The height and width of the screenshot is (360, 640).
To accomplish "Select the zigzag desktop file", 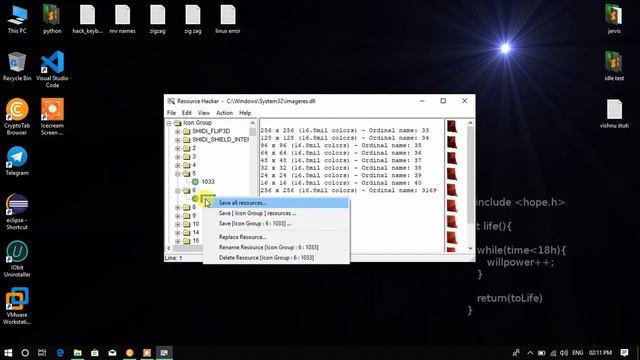I will pyautogui.click(x=157, y=19).
